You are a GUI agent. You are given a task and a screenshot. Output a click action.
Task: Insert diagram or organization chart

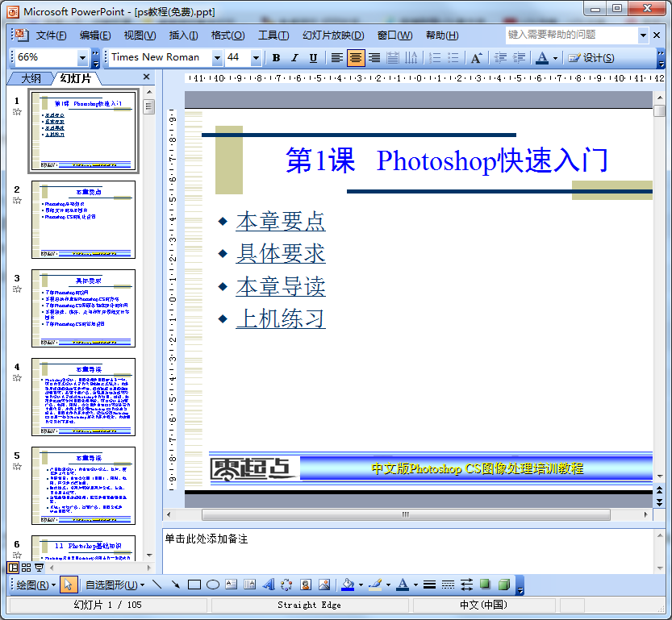click(x=286, y=585)
